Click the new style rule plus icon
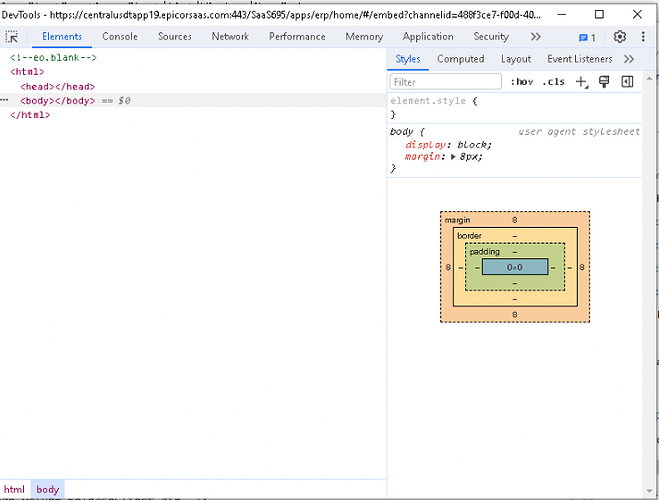 coord(581,82)
